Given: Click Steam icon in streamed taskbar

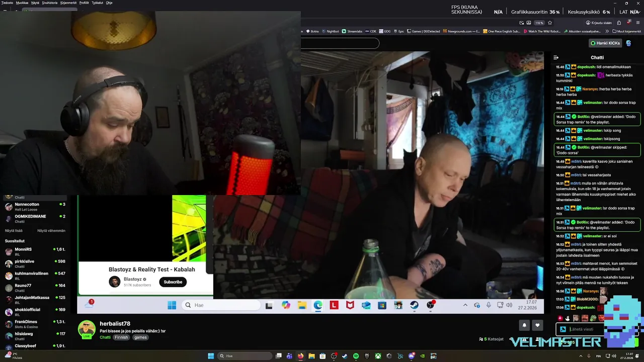Looking at the screenshot, I should click(414, 305).
